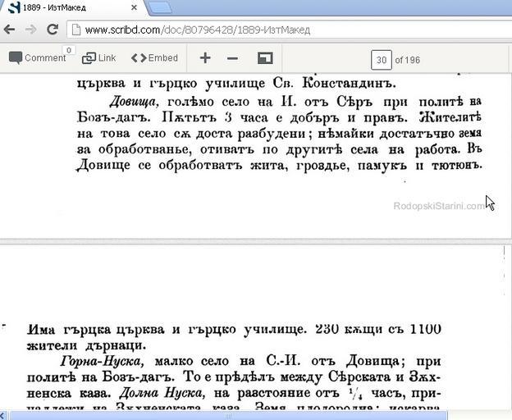Screen dimensions: 512x420
Task: Click the Горна-Нуска paragraph heading
Action: point(102,360)
